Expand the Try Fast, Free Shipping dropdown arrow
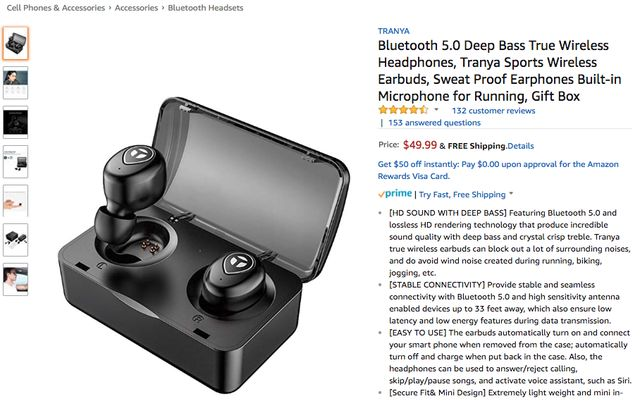Screen dimensions: 640x401 pyautogui.click(x=511, y=194)
